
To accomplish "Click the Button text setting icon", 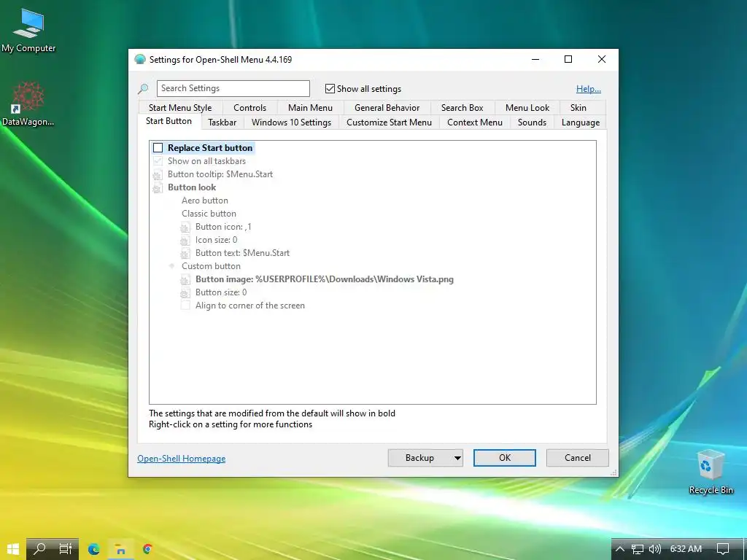I will pyautogui.click(x=185, y=253).
